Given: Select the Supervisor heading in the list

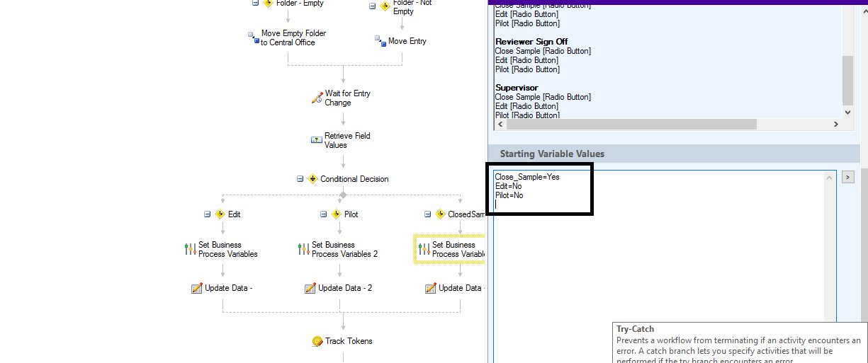Looking at the screenshot, I should coord(517,88).
